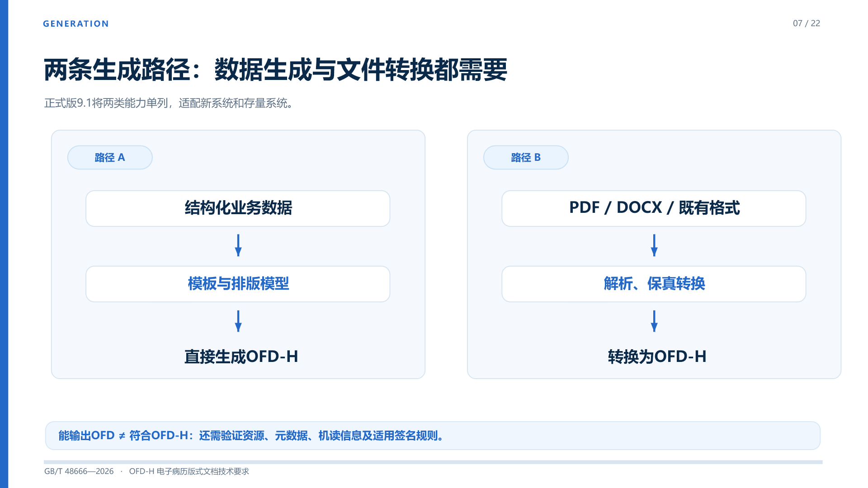Viewport: 868px width, 488px height.
Task: Click the page number 07 / 22
Action: pos(806,23)
